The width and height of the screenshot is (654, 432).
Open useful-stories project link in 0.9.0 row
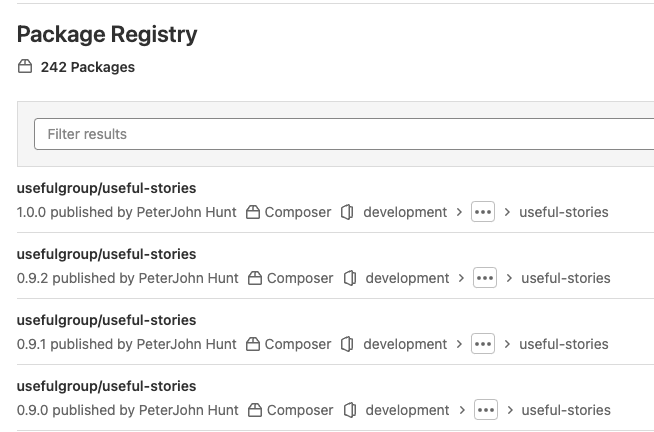tap(566, 410)
